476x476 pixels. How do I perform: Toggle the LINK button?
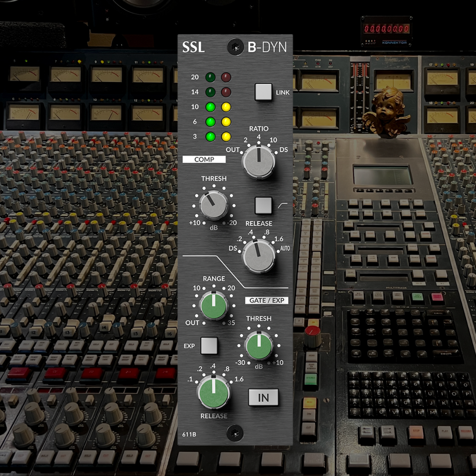[264, 93]
